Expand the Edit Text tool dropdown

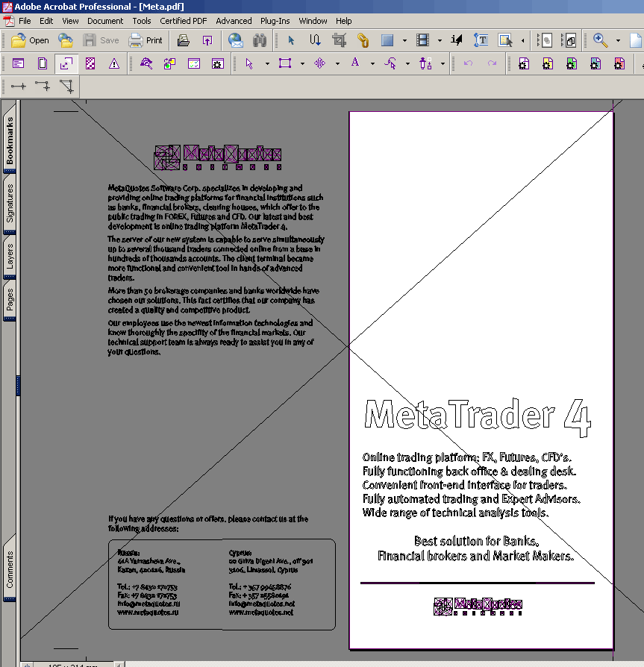tap(372, 64)
